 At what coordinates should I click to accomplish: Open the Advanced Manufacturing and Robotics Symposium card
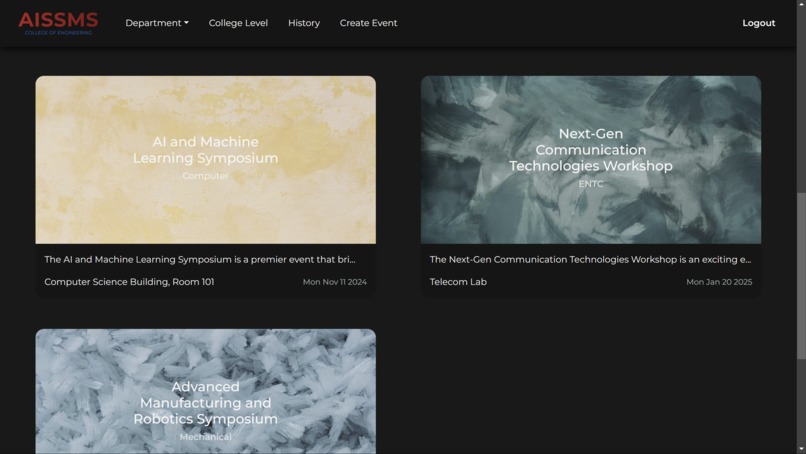click(206, 391)
